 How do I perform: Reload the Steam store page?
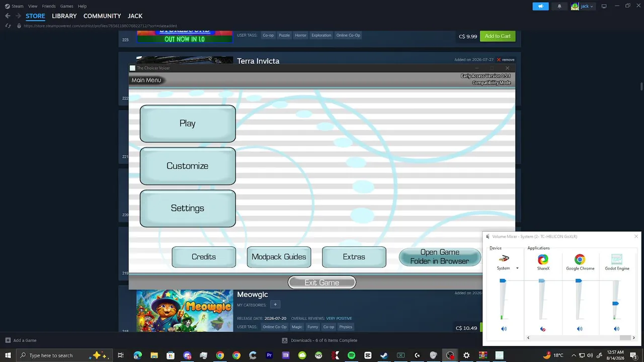[x=8, y=26]
